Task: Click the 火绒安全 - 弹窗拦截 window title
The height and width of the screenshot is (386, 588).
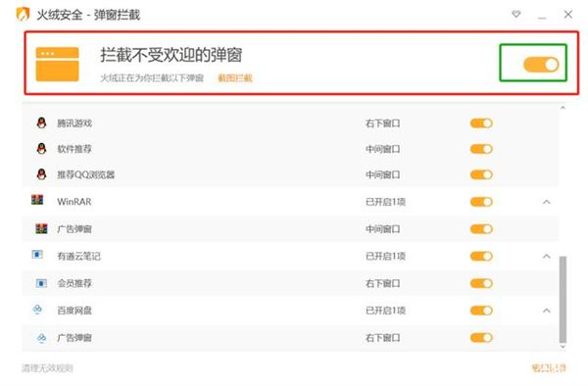Action: [x=88, y=15]
